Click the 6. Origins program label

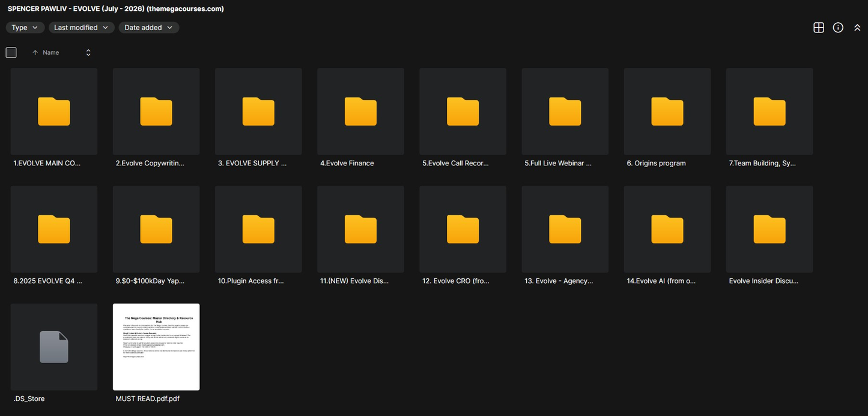(x=656, y=164)
